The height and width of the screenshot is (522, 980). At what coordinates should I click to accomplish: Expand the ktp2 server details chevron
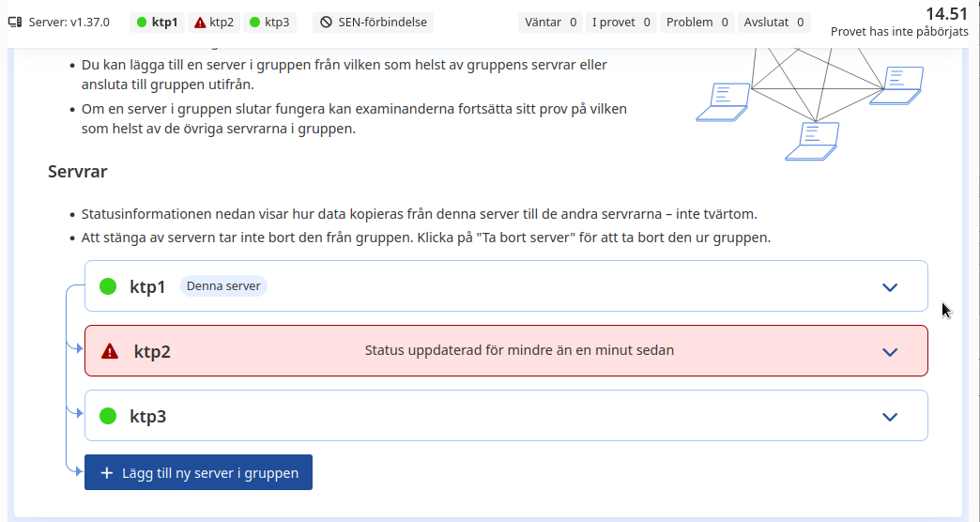tap(890, 352)
